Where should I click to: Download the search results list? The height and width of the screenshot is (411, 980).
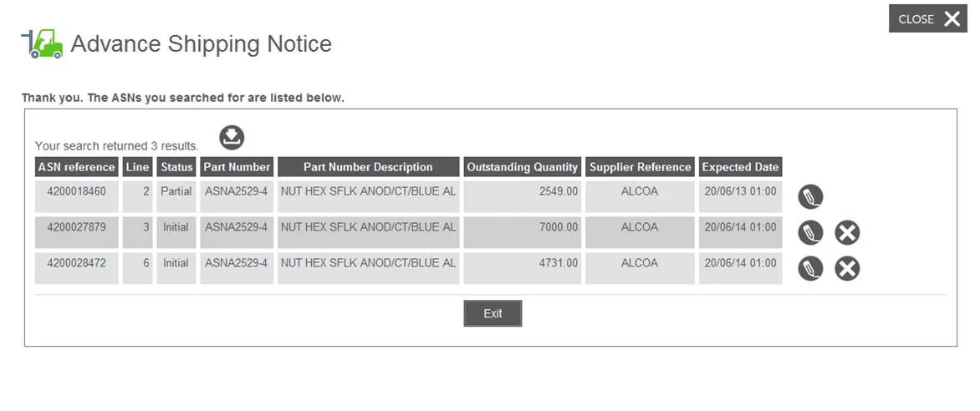232,137
